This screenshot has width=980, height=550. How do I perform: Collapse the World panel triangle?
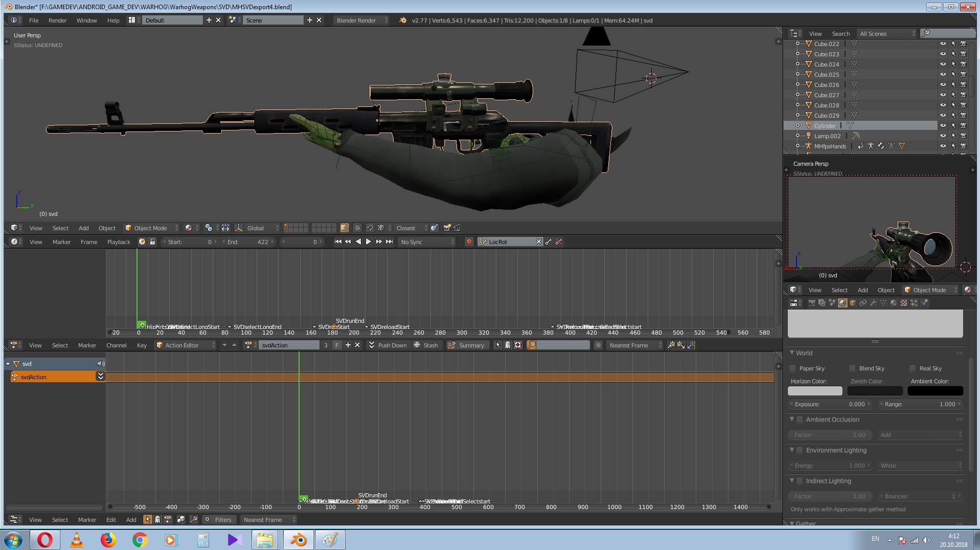click(792, 353)
